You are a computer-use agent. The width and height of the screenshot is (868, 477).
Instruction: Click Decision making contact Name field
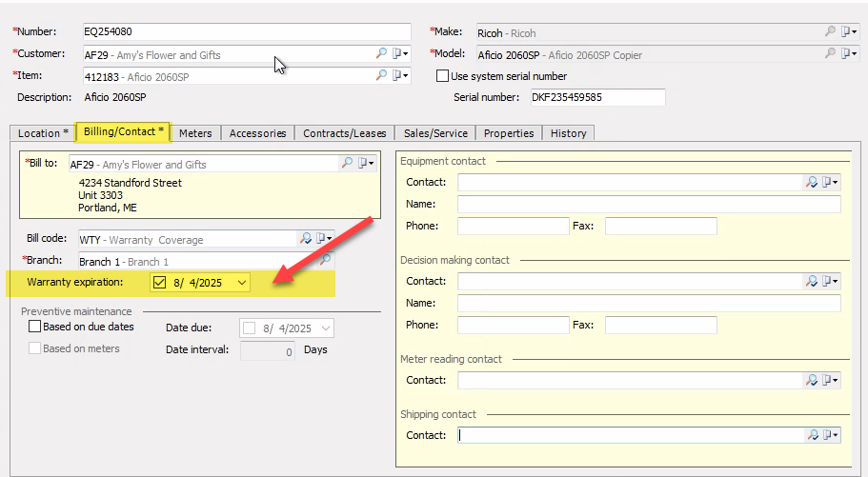tap(649, 304)
